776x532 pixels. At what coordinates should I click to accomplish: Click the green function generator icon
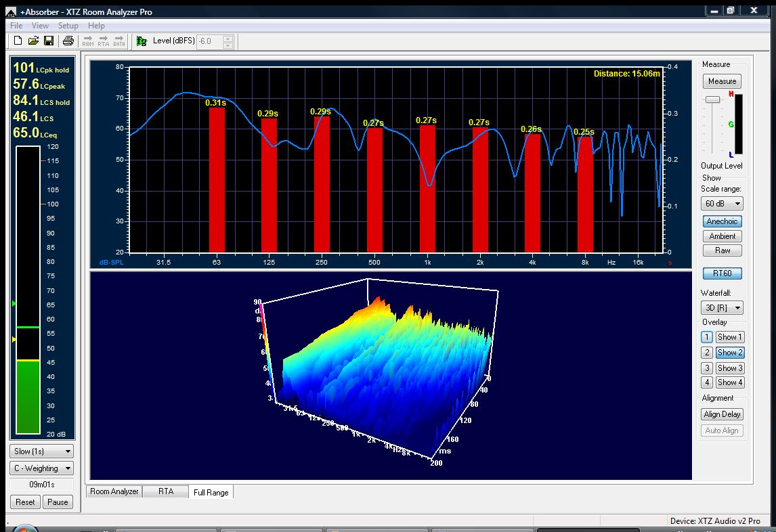(142, 41)
